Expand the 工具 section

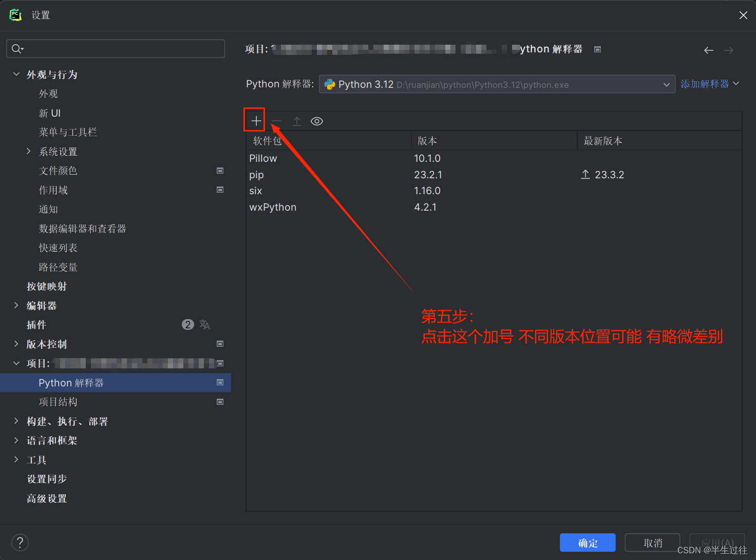(x=16, y=459)
